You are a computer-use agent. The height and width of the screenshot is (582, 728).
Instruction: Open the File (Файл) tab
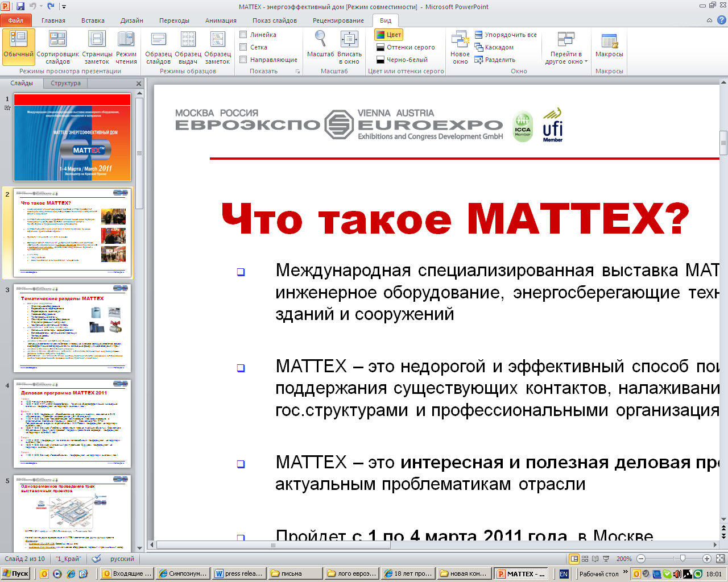click(x=16, y=20)
